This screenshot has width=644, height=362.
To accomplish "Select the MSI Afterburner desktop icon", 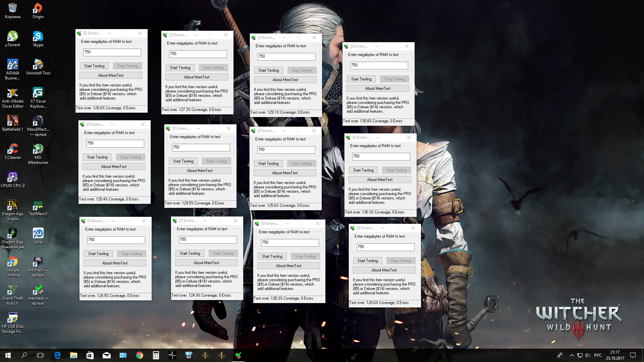I will [38, 149].
